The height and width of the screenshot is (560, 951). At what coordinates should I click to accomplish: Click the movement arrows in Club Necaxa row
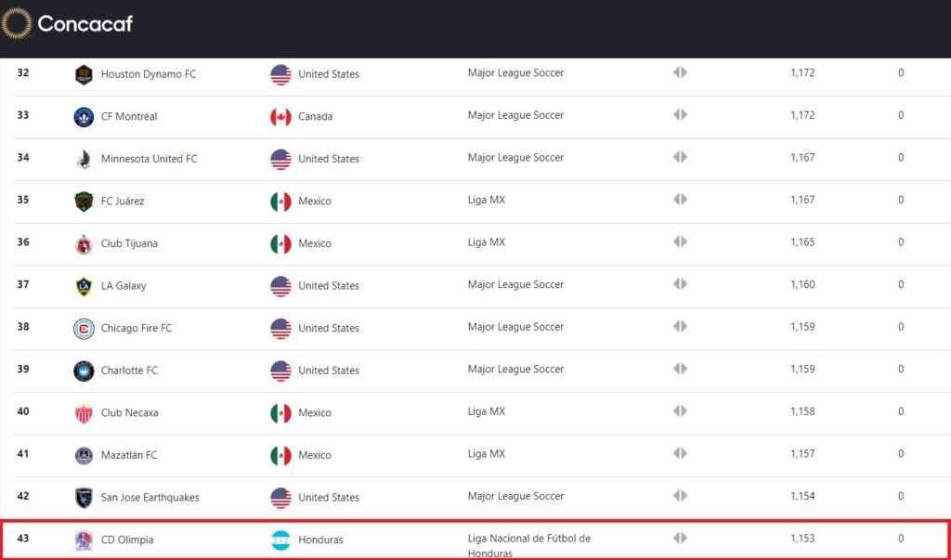(x=680, y=411)
